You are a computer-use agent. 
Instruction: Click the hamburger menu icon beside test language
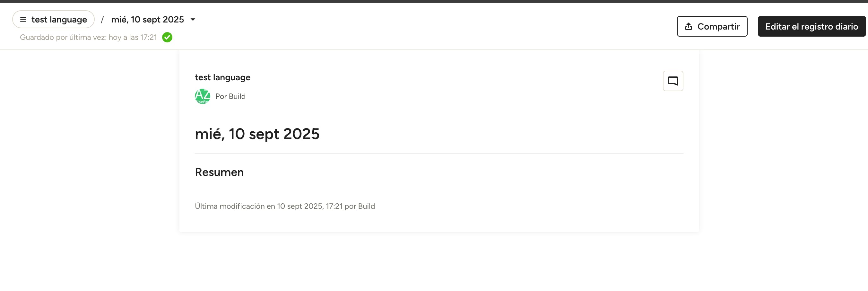[x=23, y=20]
